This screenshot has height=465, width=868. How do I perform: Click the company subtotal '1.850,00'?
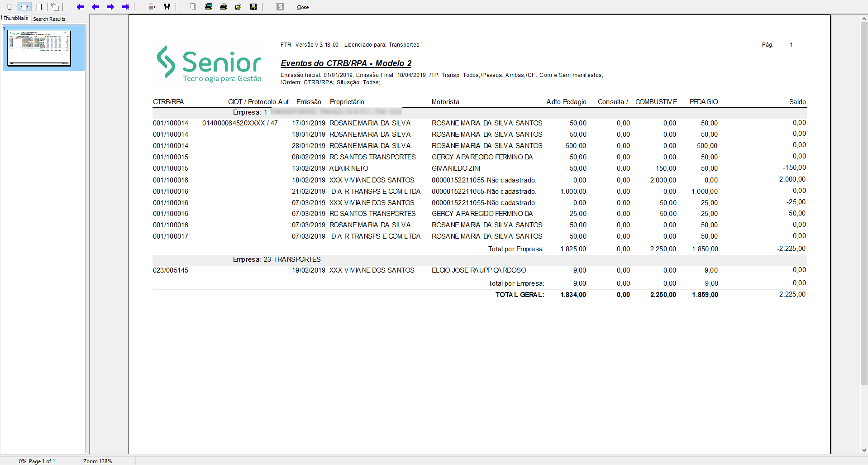tap(705, 249)
